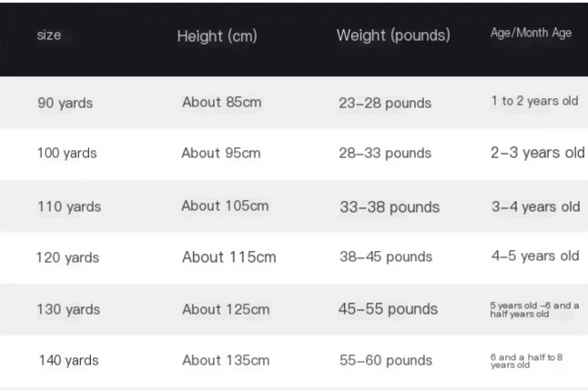The height and width of the screenshot is (390, 588).
Task: Click the '23-28 pounds' weight cell
Action: pyautogui.click(x=385, y=103)
